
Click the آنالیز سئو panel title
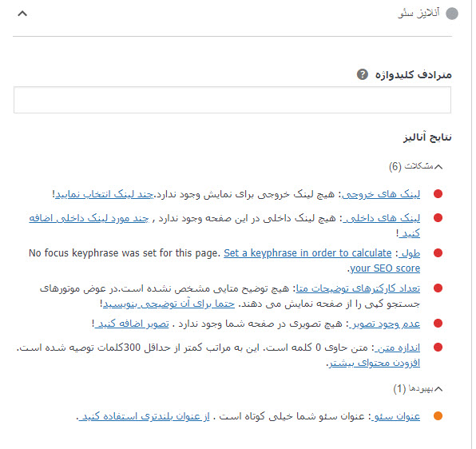pyautogui.click(x=419, y=14)
